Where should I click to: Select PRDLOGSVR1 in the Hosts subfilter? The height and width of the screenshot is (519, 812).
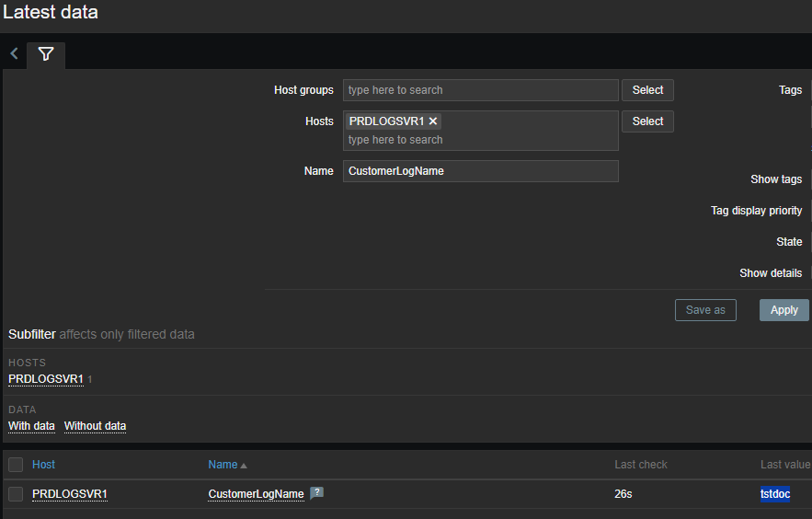(46, 379)
